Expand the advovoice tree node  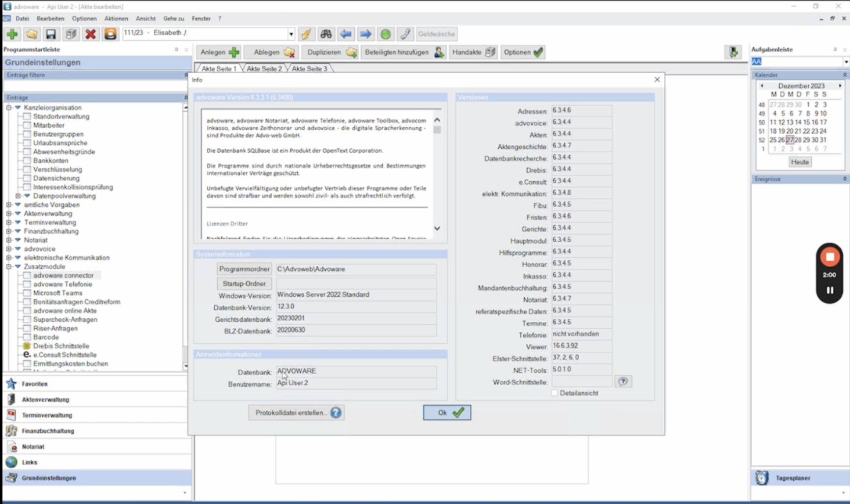[9, 249]
